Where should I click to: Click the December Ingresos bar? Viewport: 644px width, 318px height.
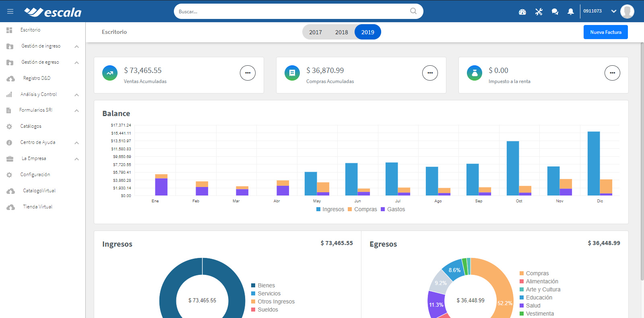(594, 163)
